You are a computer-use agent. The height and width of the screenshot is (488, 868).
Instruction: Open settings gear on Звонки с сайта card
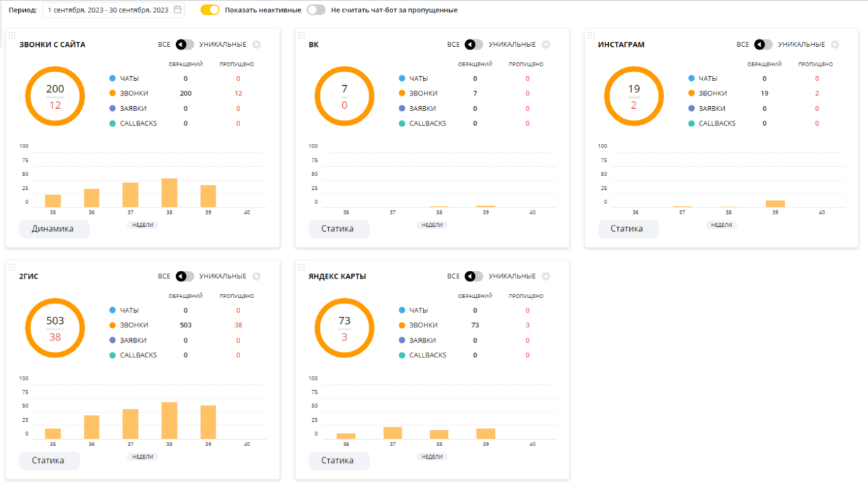coord(256,45)
